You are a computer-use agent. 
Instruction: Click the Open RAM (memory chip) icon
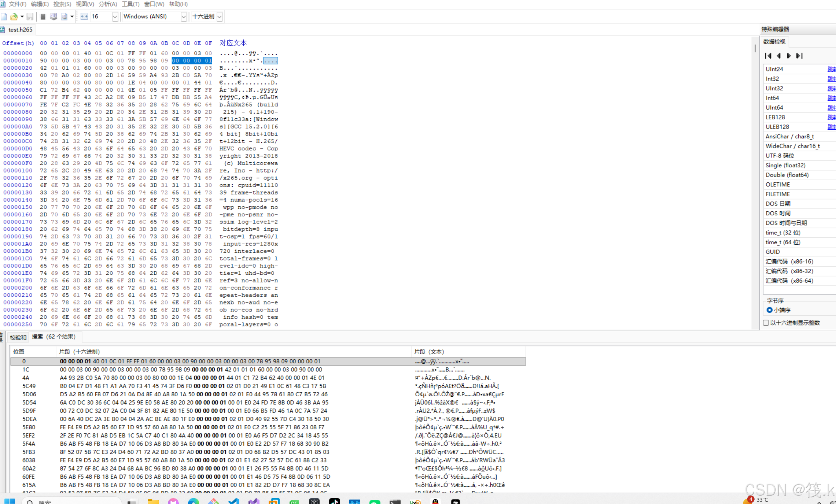[x=43, y=16]
